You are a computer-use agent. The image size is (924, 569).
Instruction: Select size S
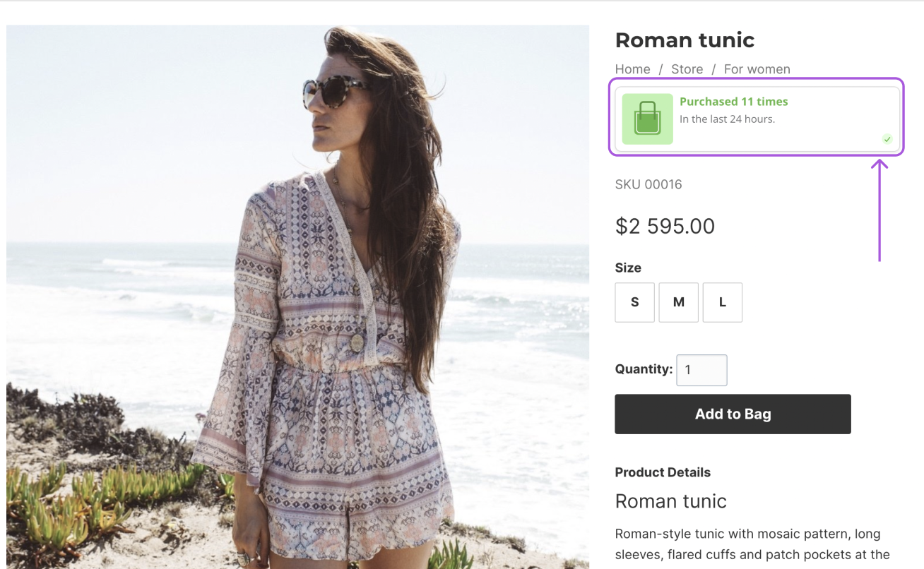(634, 302)
